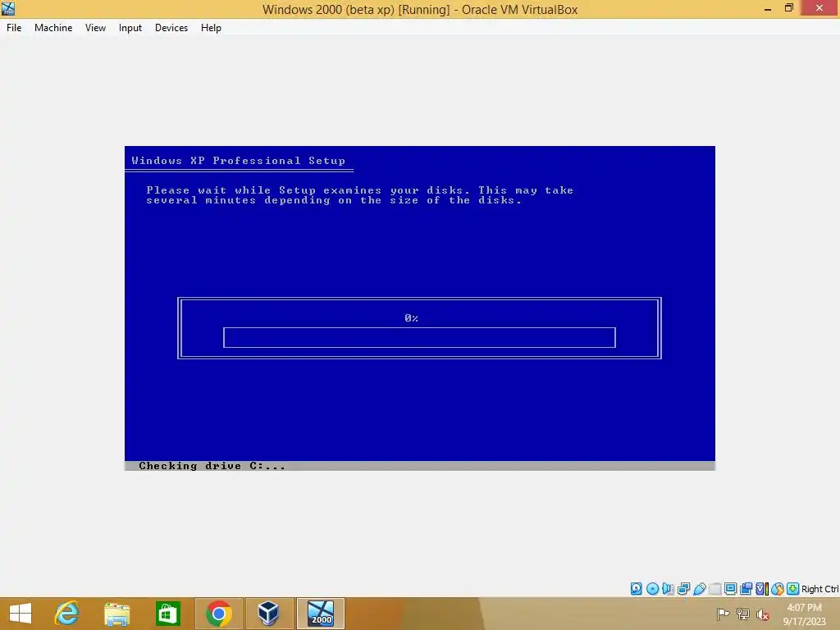Click the optical disc drive indicator icon

point(652,589)
